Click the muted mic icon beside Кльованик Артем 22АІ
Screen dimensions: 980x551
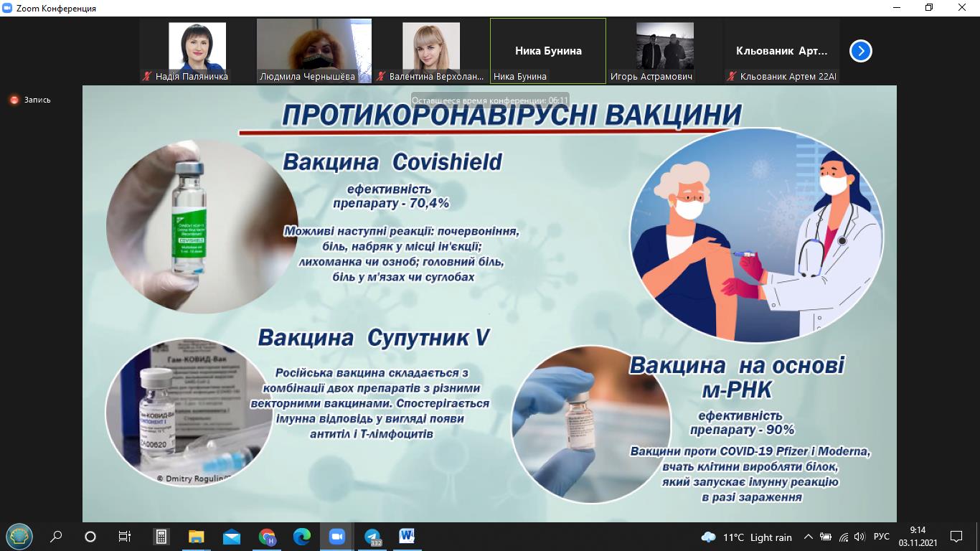click(732, 76)
